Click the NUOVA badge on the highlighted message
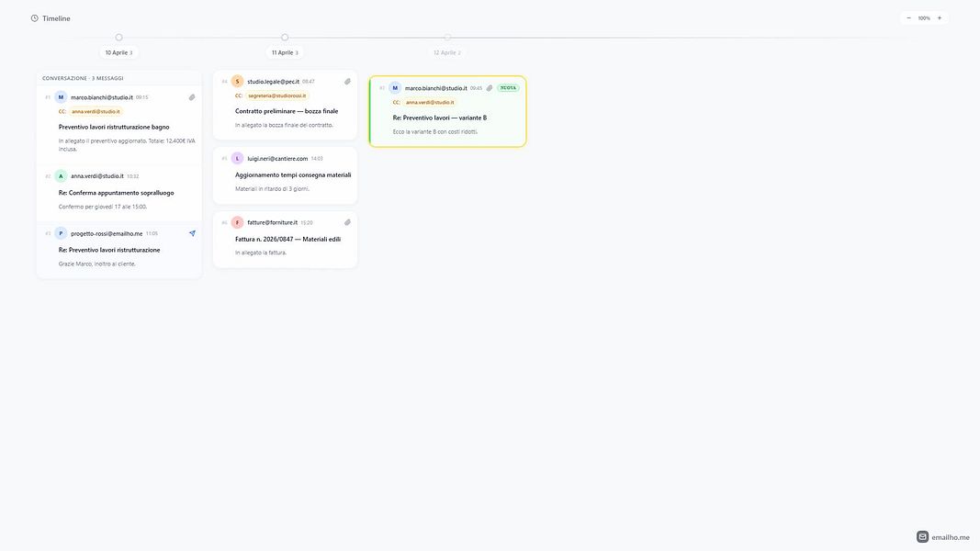 click(x=508, y=88)
